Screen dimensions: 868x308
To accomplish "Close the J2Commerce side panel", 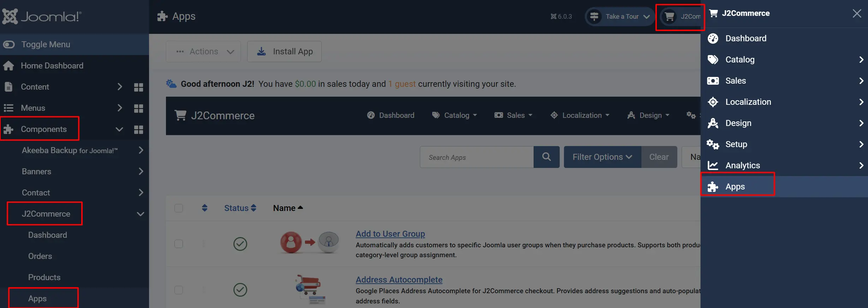I will pos(857,13).
